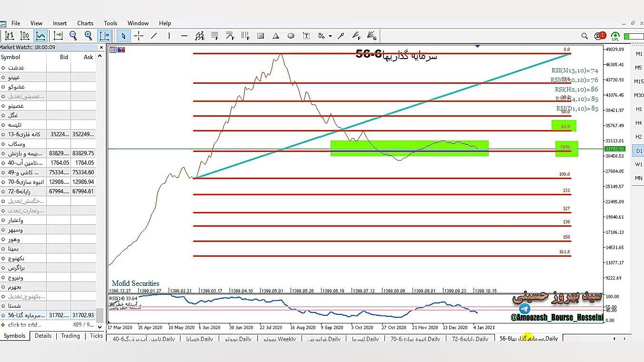Zoom out the chart with minus magnifier
The image size is (644, 362).
point(73,36)
